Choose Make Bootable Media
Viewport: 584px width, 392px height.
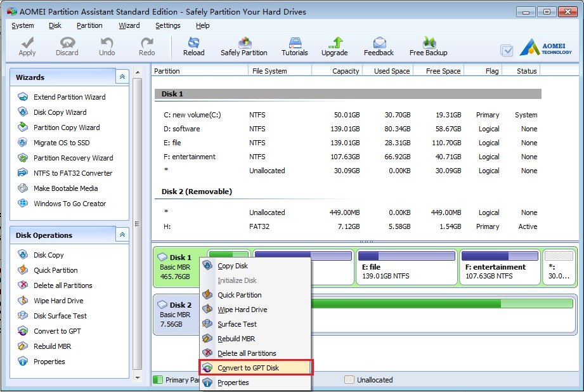click(65, 188)
